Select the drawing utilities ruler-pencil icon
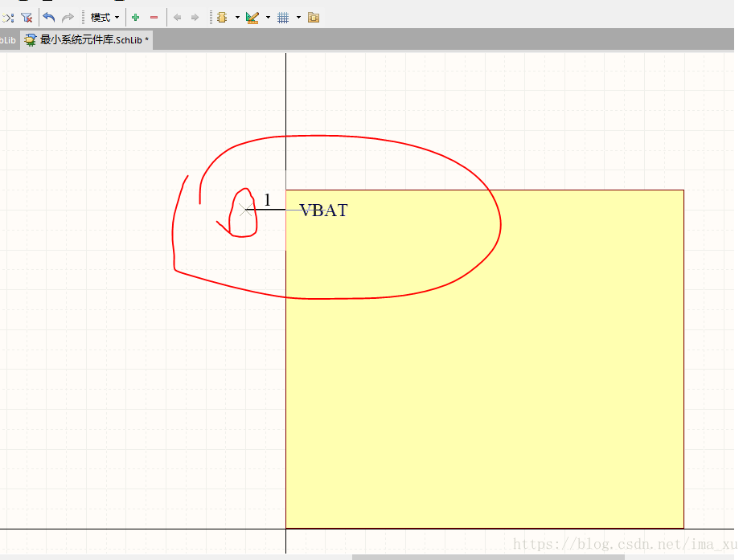Screen dimensions: 747x560 252,17
